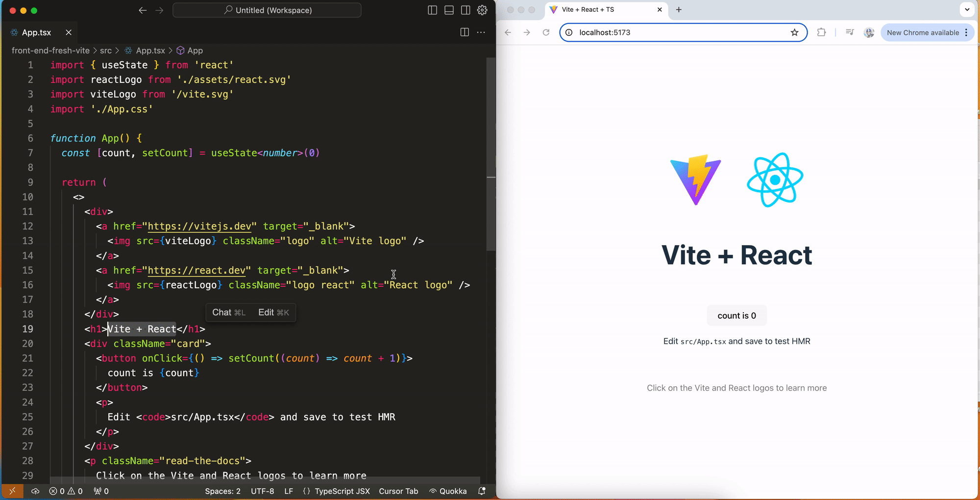Image resolution: width=980 pixels, height=500 pixels.
Task: Open Chrome tab search dropdown arrow
Action: [x=967, y=10]
